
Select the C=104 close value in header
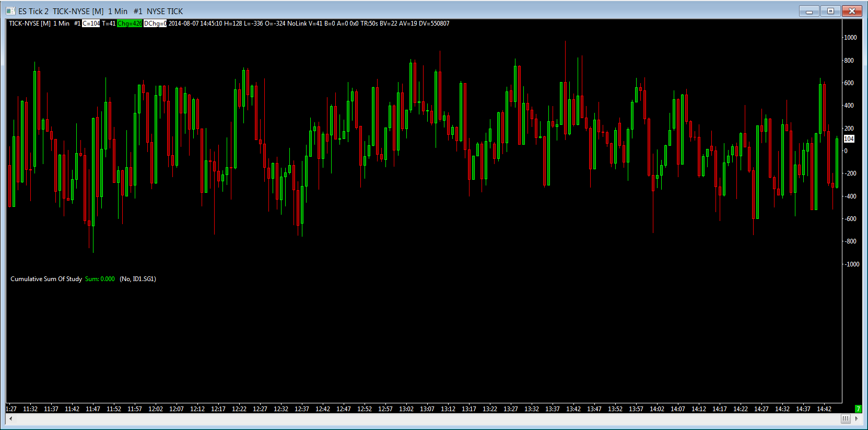[91, 24]
